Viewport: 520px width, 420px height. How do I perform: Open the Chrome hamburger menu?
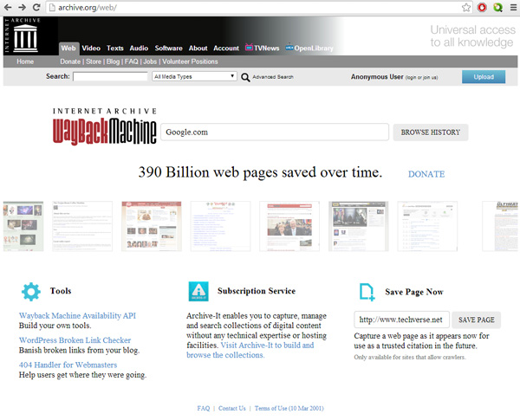(x=513, y=7)
